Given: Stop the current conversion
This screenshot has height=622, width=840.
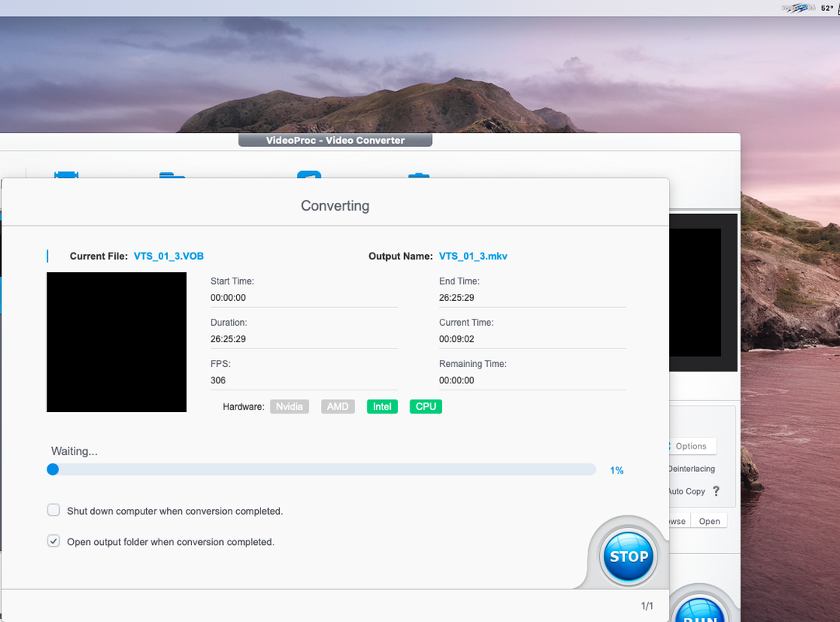Looking at the screenshot, I should click(x=629, y=557).
